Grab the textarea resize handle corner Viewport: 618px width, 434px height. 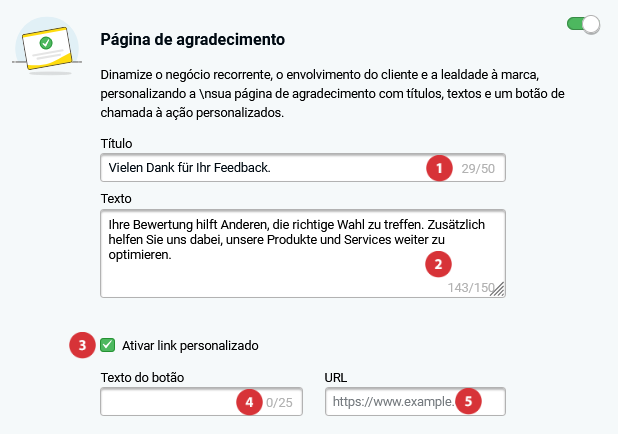pyautogui.click(x=499, y=289)
